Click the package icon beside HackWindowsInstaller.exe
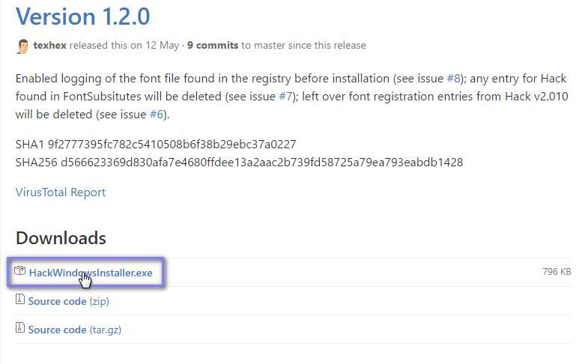Image resolution: width=588 pixels, height=364 pixels. [x=20, y=270]
